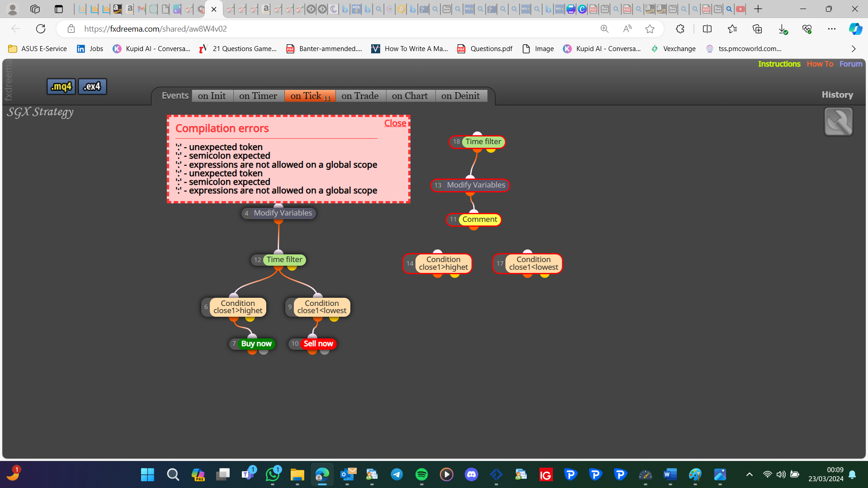The height and width of the screenshot is (488, 868).
Task: Open the How To link
Action: (820, 64)
